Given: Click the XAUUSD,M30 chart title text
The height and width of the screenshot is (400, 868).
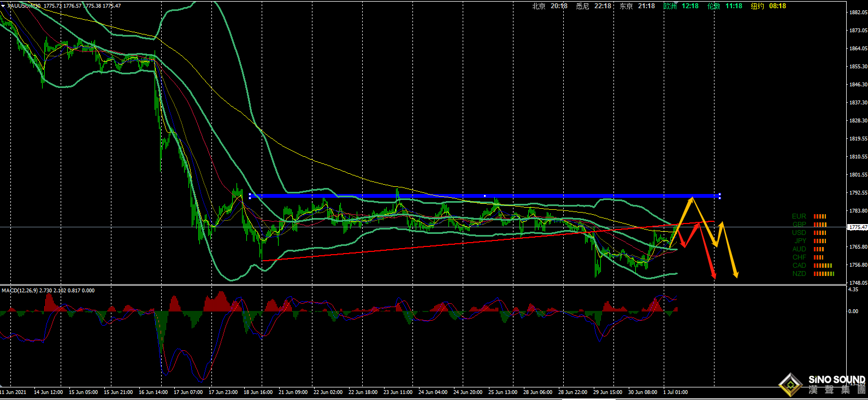Looking at the screenshot, I should tap(23, 5).
